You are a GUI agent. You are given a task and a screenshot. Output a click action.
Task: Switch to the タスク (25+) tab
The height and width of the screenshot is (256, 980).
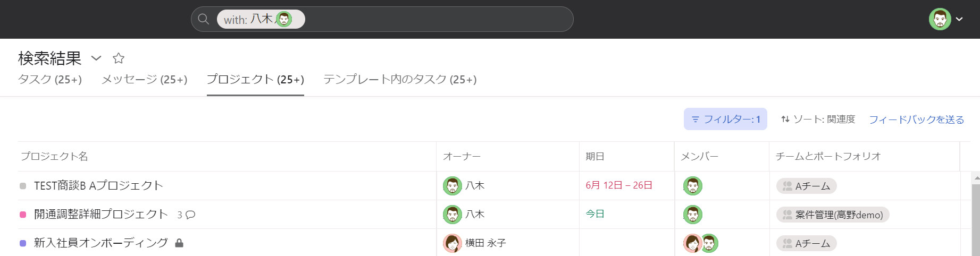pos(50,80)
